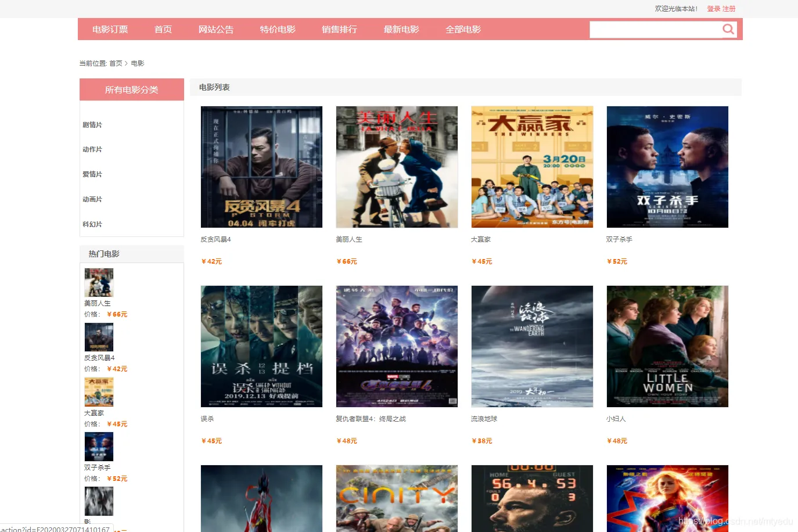The height and width of the screenshot is (532, 798).
Task: Open the 误杀 movie poster
Action: coord(261,347)
